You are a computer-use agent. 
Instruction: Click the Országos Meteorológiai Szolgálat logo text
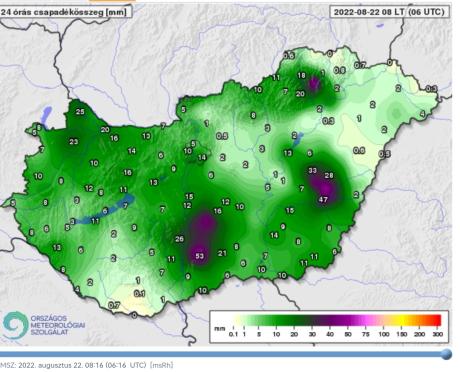[58, 325]
